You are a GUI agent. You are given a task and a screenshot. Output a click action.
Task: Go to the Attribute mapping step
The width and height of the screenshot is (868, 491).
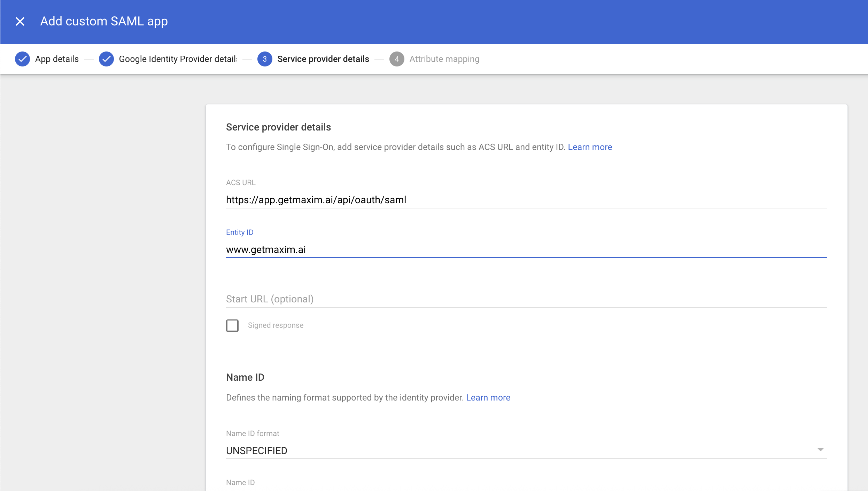(x=444, y=59)
